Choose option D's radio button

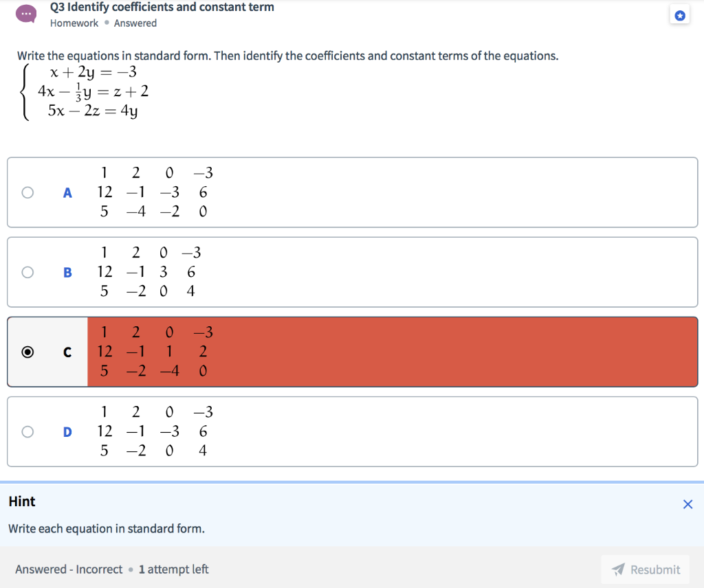click(x=27, y=431)
